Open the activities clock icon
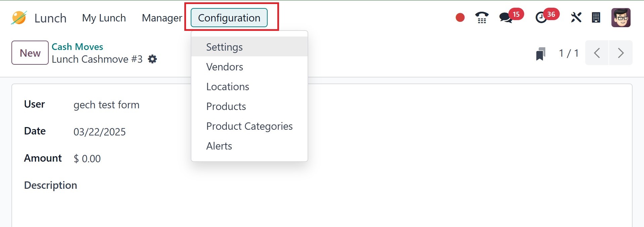 click(541, 17)
